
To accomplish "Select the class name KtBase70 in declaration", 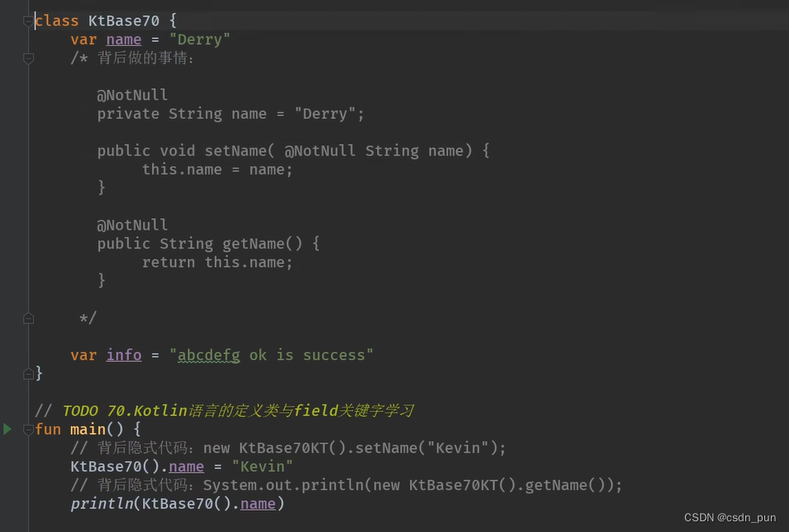I will pyautogui.click(x=124, y=21).
